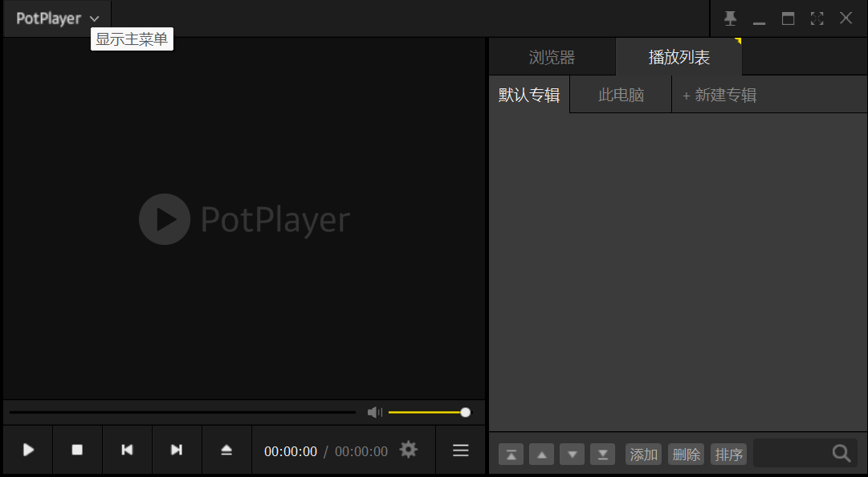Move selected playlist item up
Viewport: 868px width, 477px height.
tap(541, 455)
